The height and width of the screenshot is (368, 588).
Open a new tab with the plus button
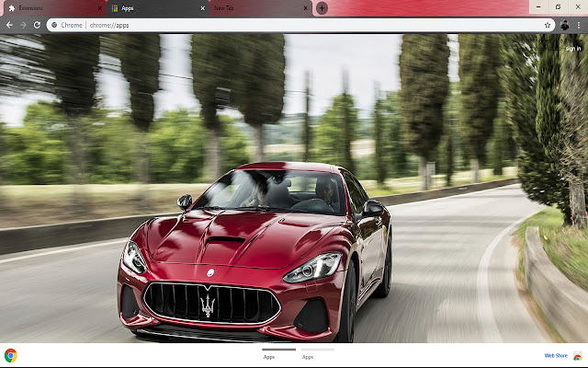click(322, 8)
